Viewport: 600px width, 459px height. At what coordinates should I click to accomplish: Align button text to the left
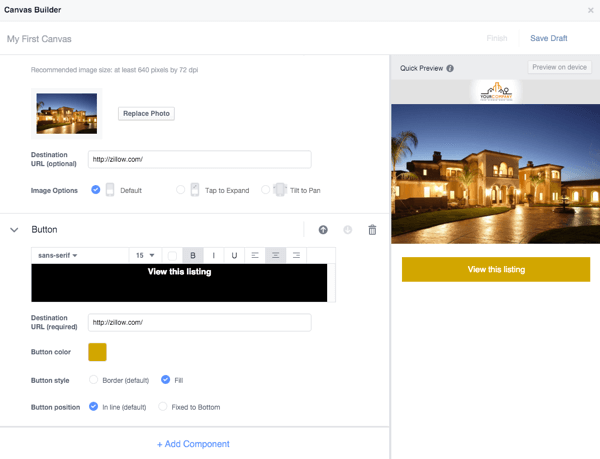pos(255,255)
